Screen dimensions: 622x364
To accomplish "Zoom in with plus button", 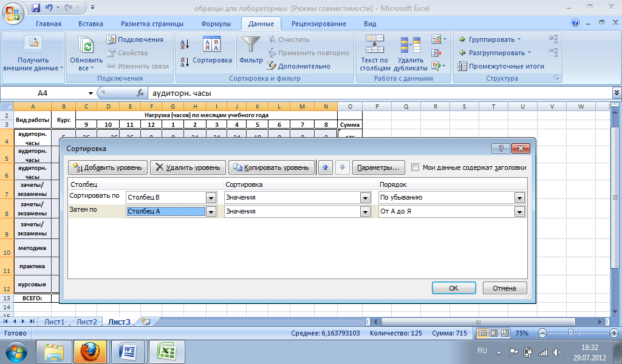I will pyautogui.click(x=614, y=333).
